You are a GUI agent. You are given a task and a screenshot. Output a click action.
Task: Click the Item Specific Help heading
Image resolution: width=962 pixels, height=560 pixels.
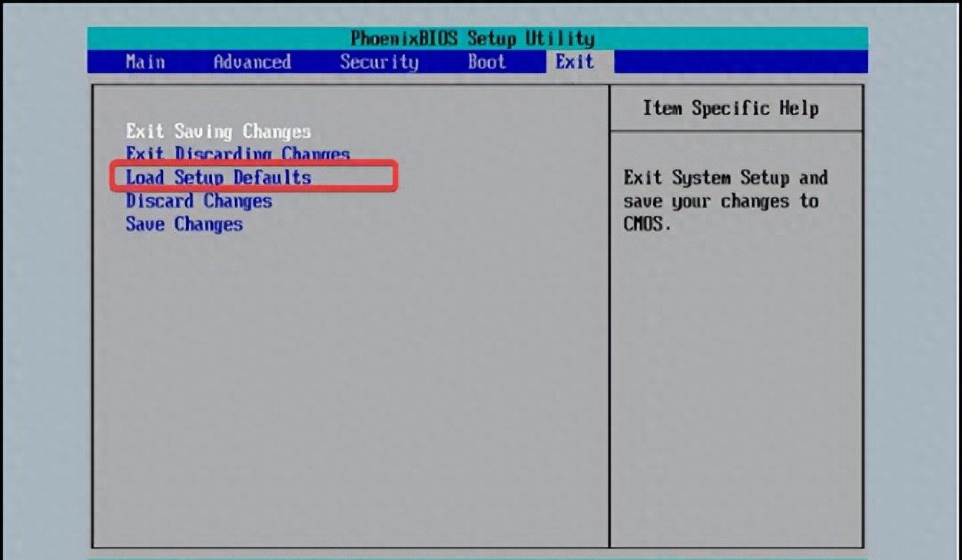[x=731, y=108]
